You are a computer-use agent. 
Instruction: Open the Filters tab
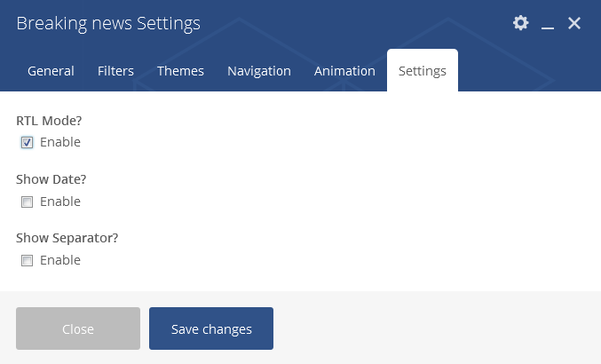tap(115, 71)
